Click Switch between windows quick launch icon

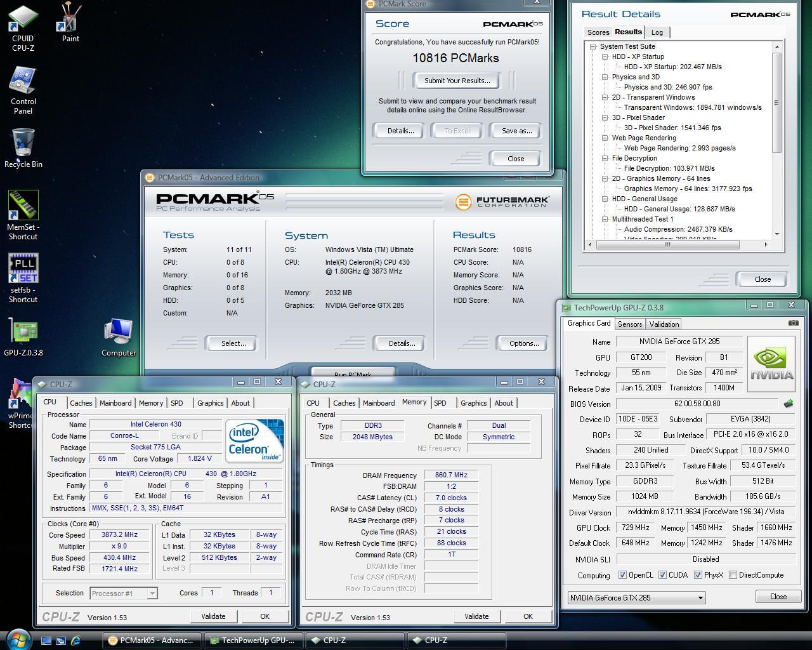point(61,640)
